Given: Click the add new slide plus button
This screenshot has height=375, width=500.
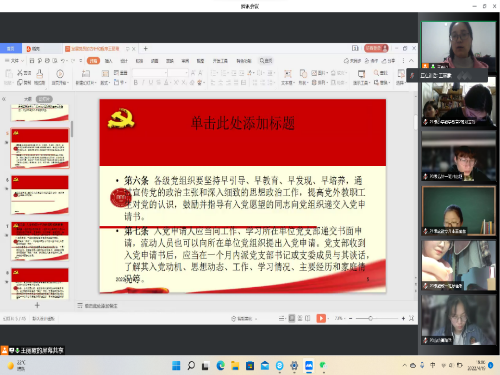Looking at the screenshot, I should pos(37,305).
